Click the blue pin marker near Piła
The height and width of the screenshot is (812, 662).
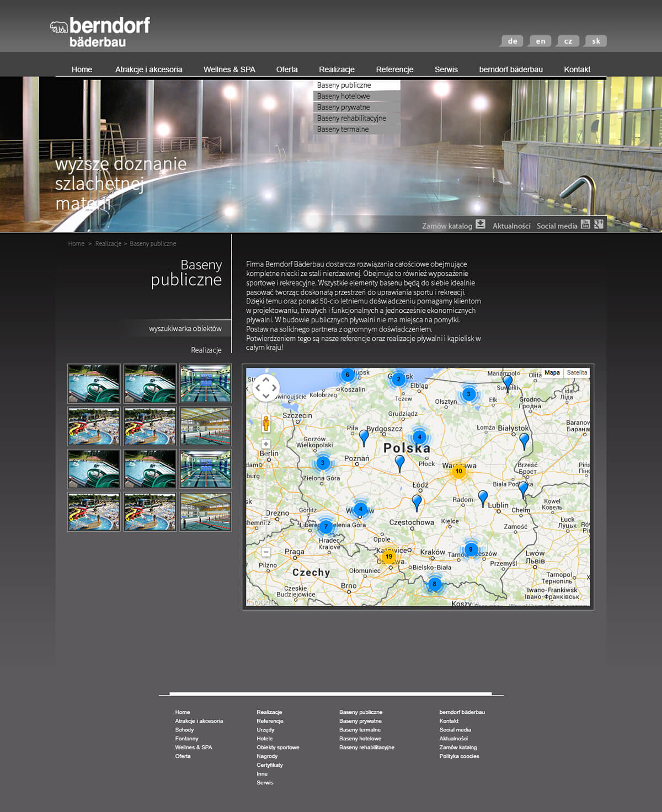[364, 437]
